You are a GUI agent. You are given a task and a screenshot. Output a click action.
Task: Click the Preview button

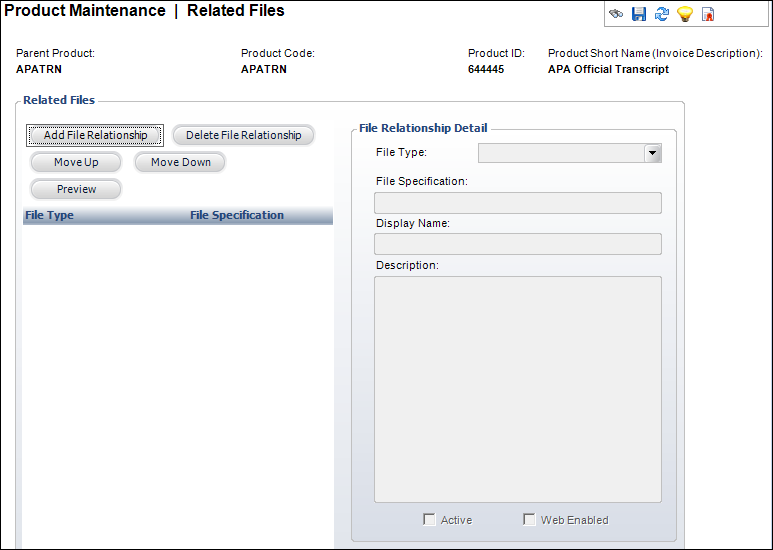click(x=76, y=189)
